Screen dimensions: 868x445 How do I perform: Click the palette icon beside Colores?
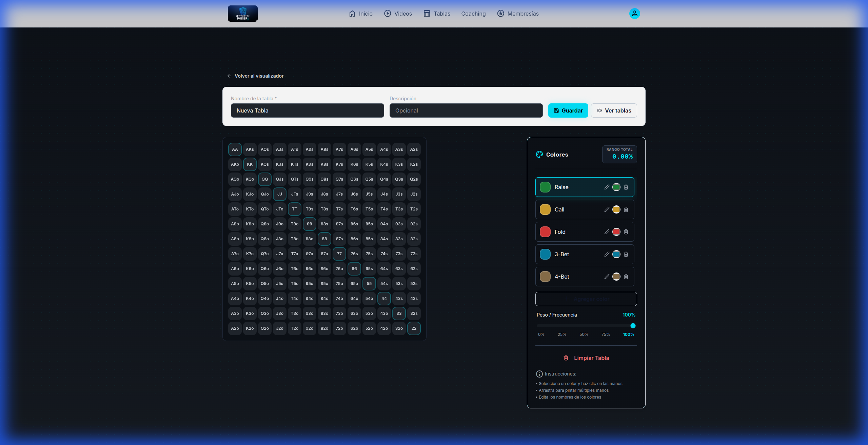[x=539, y=155]
